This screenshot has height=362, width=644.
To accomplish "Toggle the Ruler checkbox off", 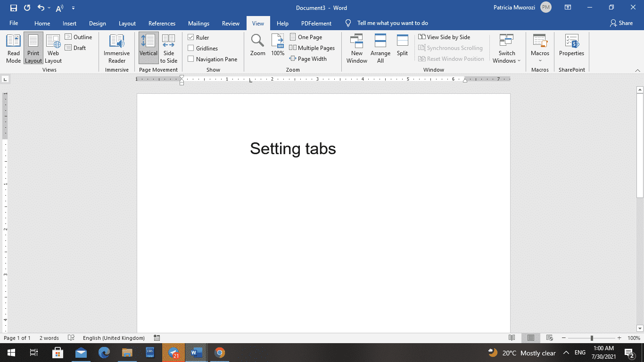I will 191,37.
